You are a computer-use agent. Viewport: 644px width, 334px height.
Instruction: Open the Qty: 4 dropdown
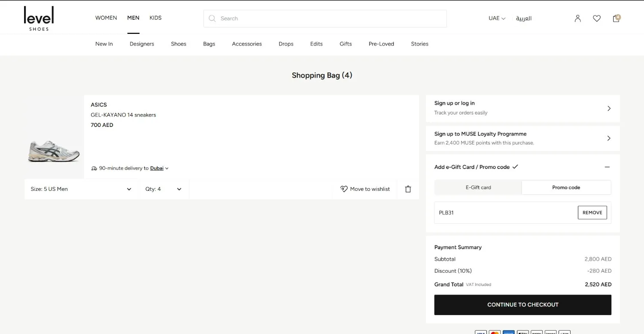click(164, 189)
